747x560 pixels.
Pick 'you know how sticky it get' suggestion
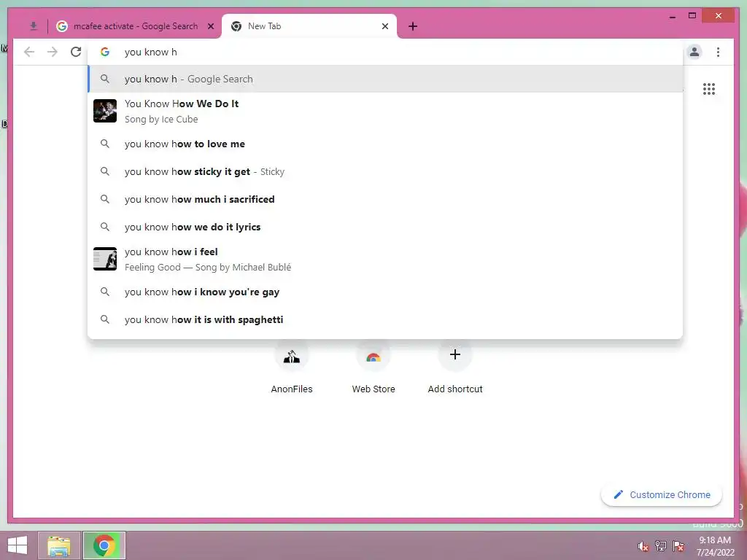tap(385, 171)
